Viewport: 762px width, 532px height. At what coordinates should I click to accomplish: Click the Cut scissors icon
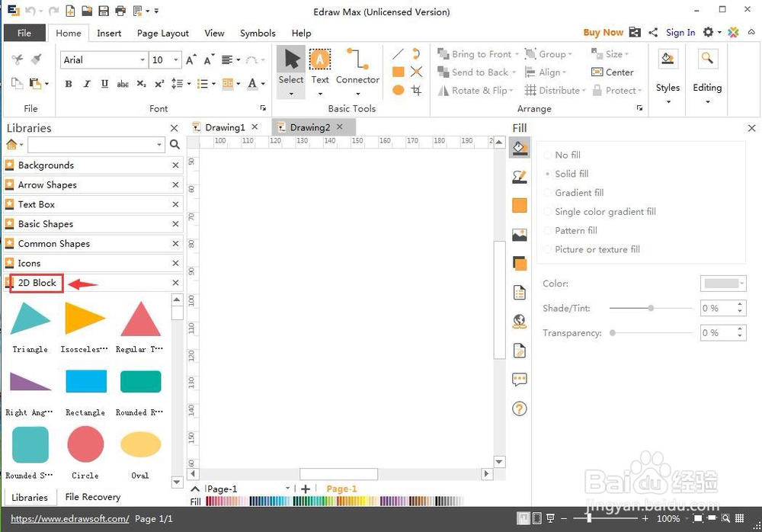point(18,59)
